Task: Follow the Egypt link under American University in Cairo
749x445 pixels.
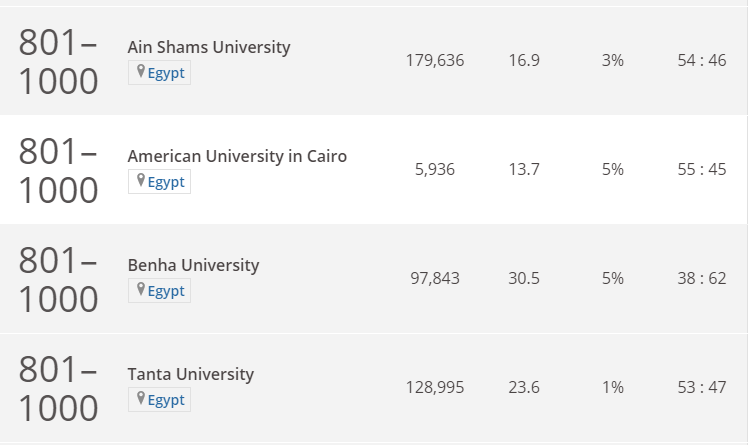Action: [166, 182]
